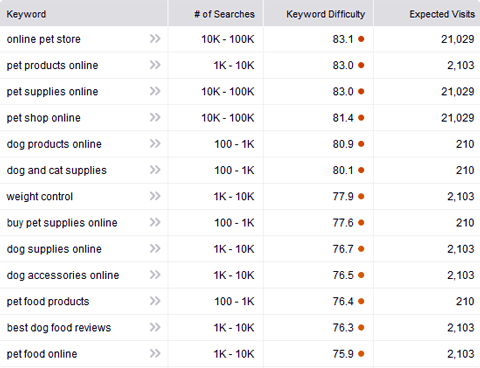
Task: Select the 'pet food products' keyword
Action: [x=48, y=301]
